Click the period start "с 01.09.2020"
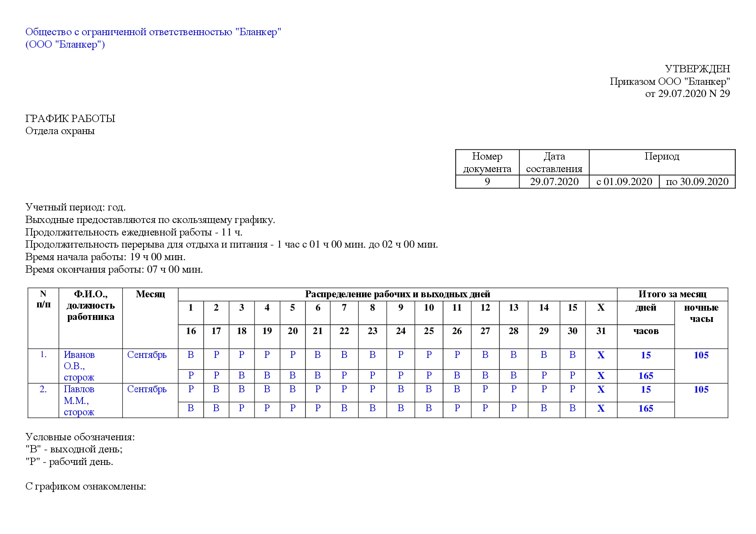This screenshot has height=534, width=756. tap(624, 182)
